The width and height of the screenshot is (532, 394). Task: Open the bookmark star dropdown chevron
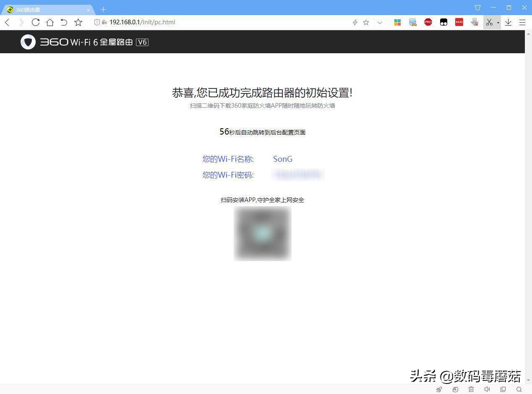[x=380, y=22]
